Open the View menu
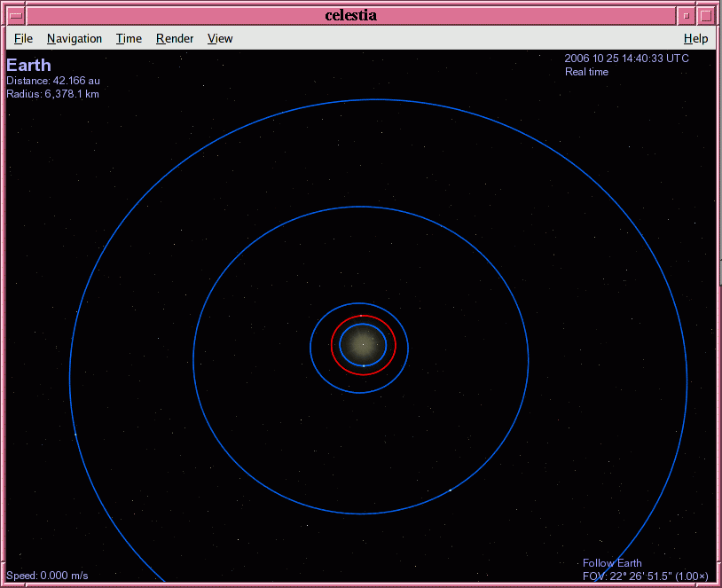 pyautogui.click(x=220, y=38)
